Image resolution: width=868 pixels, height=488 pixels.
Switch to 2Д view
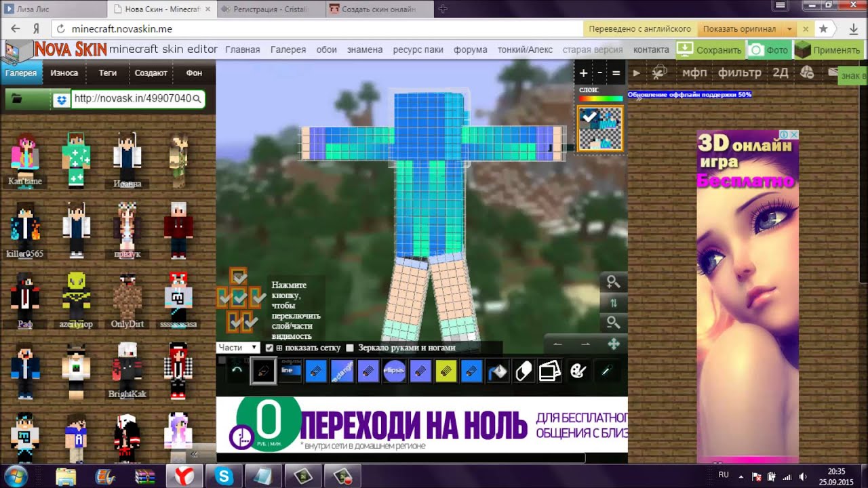[780, 73]
